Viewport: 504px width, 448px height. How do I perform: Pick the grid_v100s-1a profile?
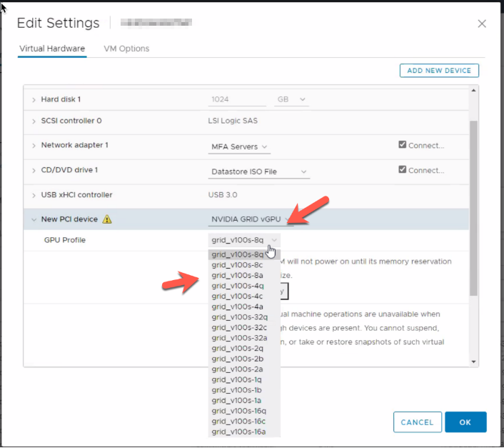[244, 400]
